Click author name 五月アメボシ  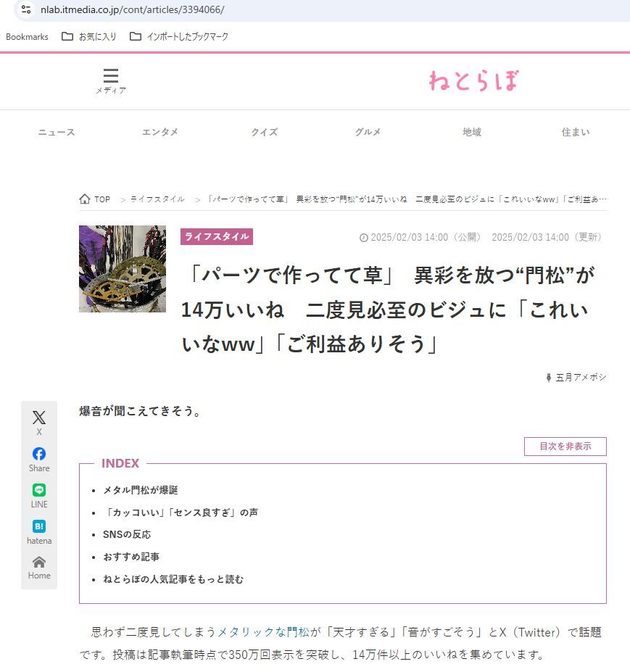tap(580, 377)
